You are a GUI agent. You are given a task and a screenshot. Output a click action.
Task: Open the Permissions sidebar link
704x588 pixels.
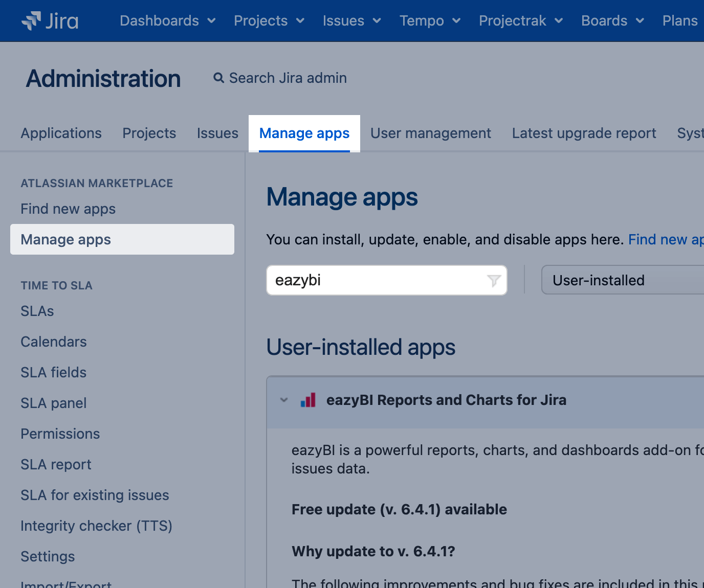[x=60, y=434]
